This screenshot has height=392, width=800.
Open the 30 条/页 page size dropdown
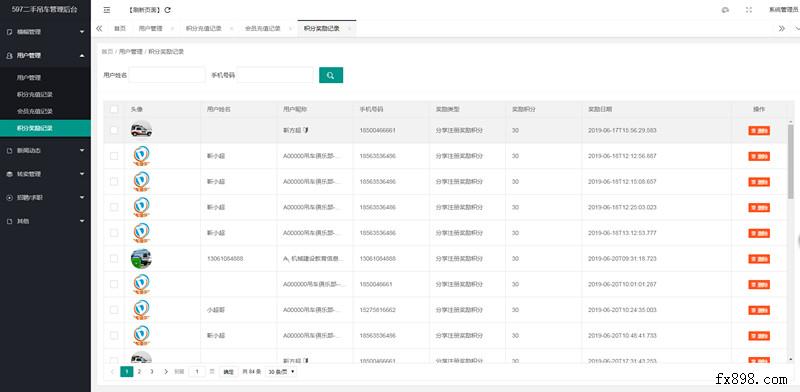pos(282,372)
